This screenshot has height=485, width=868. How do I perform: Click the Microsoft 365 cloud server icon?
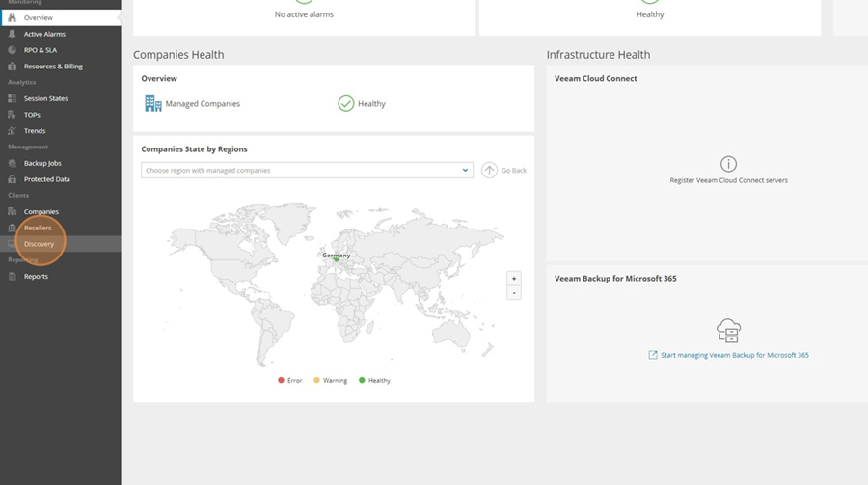[x=728, y=331]
